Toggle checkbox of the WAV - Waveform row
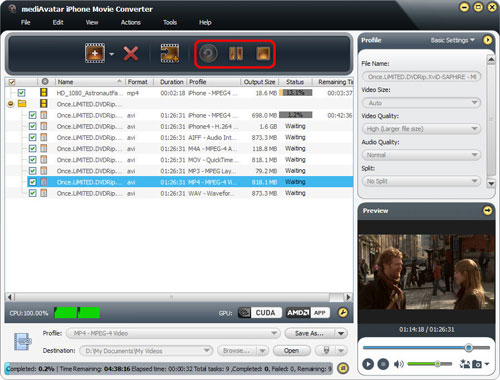 coord(32,193)
